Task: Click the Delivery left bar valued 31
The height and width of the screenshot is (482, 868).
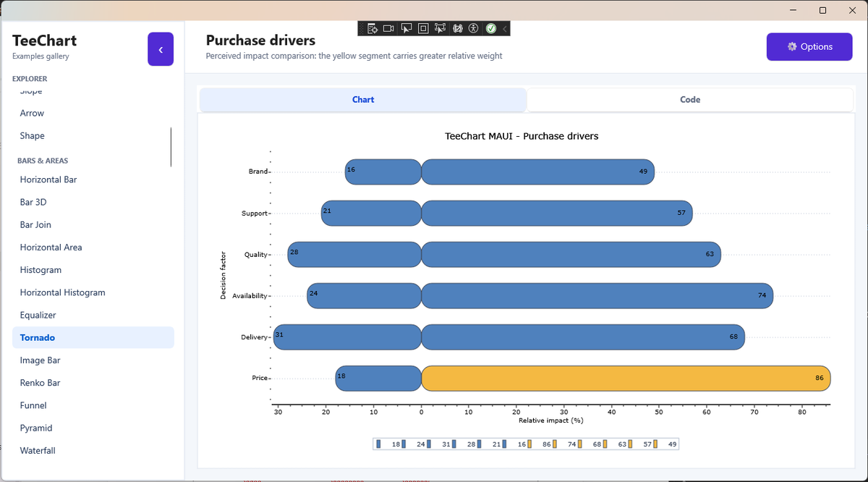Action: (347, 337)
